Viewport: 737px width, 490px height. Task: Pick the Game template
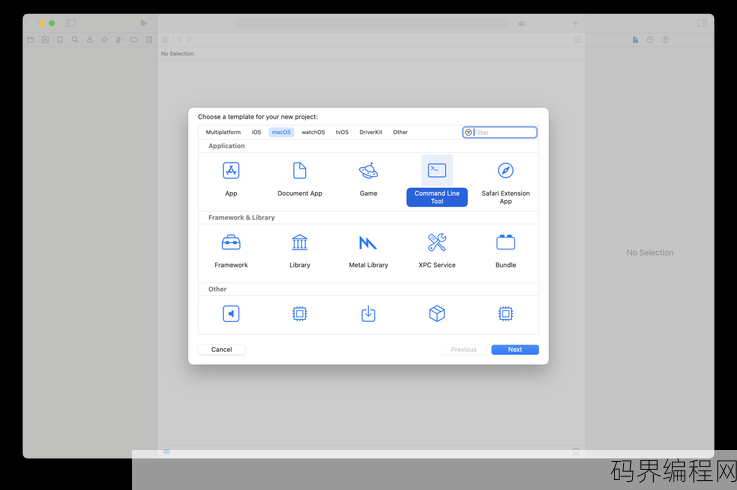[x=368, y=171]
